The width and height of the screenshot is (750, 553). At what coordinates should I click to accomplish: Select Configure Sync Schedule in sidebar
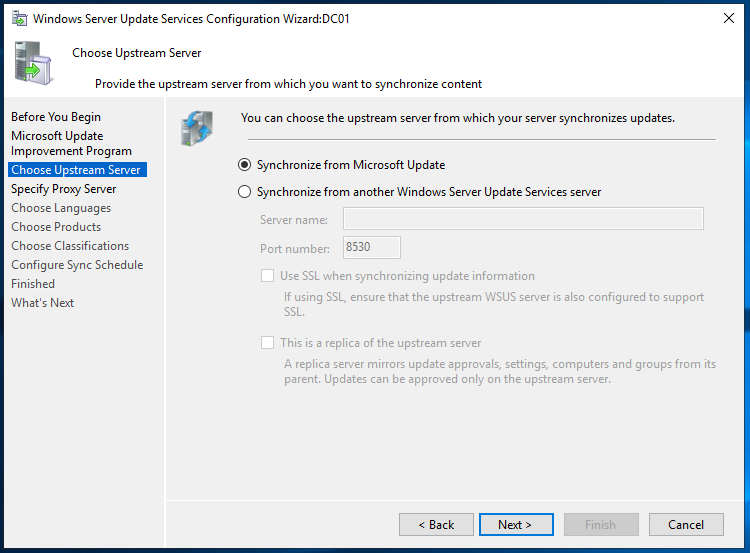pyautogui.click(x=77, y=265)
